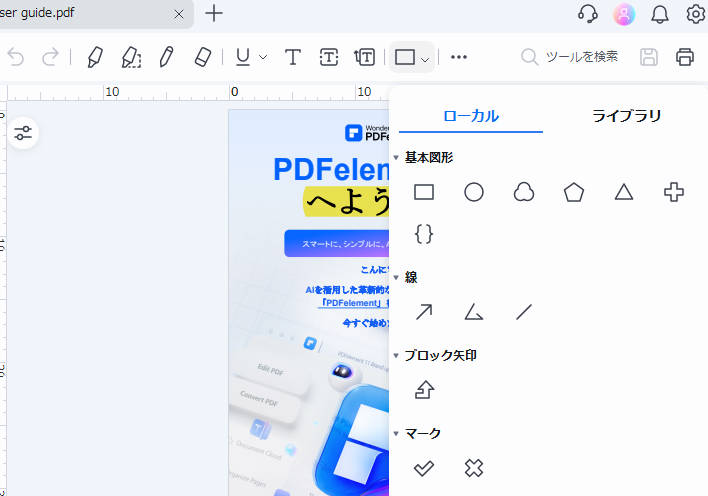Switch to the guide.pdf document tab
Image resolution: width=708 pixels, height=496 pixels.
pos(90,14)
